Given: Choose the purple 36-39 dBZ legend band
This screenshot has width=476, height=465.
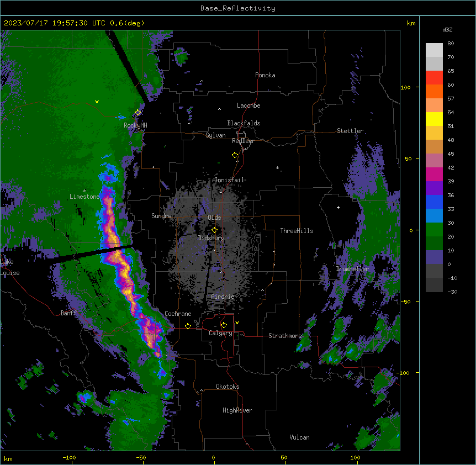Looking at the screenshot, I should 434,188.
